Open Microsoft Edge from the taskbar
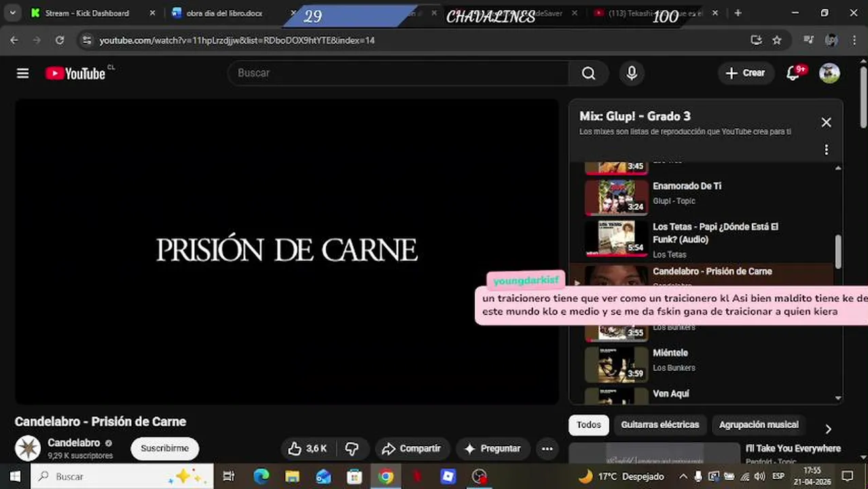868x489 pixels. coord(261,476)
